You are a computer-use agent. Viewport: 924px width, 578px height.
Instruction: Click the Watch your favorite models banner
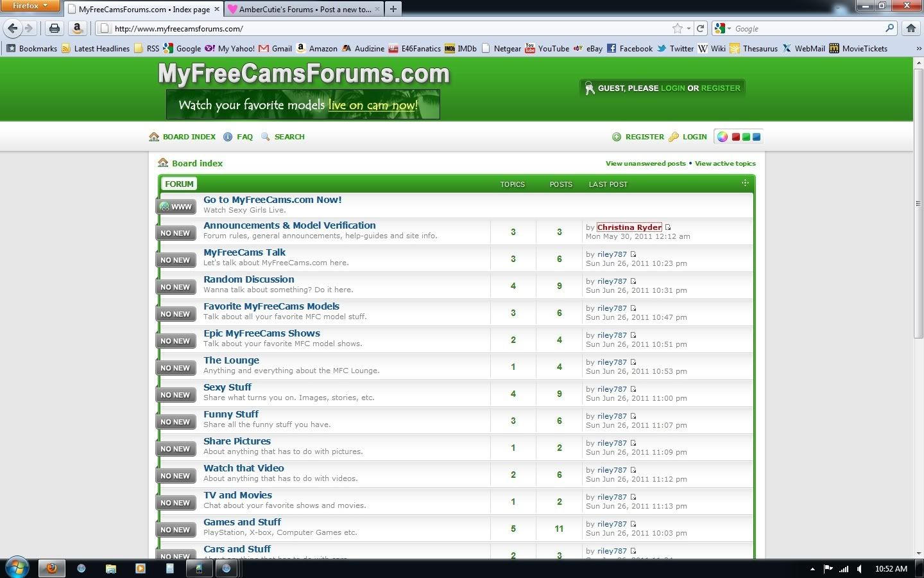coord(303,104)
